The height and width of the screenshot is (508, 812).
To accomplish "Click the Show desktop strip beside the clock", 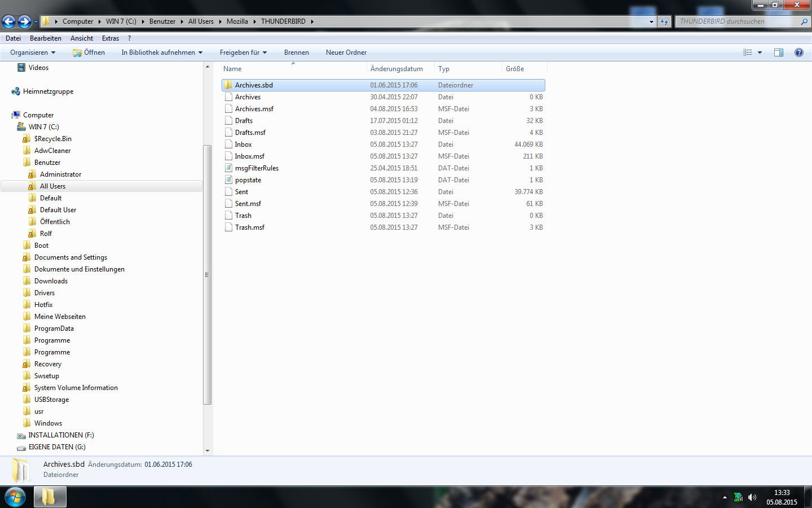I will tap(807, 497).
